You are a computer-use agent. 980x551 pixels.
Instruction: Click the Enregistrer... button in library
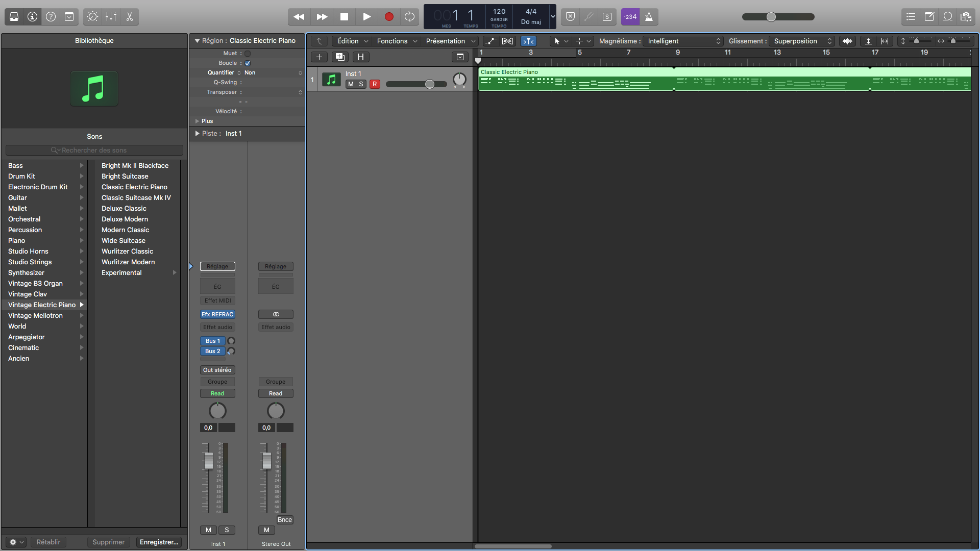tap(159, 542)
